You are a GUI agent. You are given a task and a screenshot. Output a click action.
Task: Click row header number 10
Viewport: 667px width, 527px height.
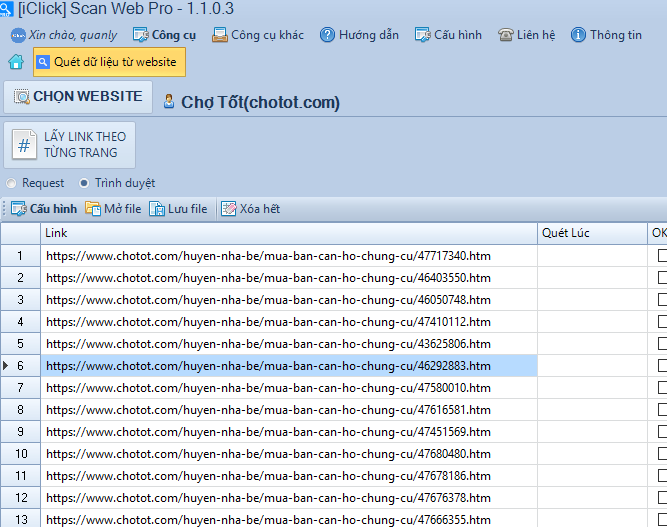pos(20,454)
